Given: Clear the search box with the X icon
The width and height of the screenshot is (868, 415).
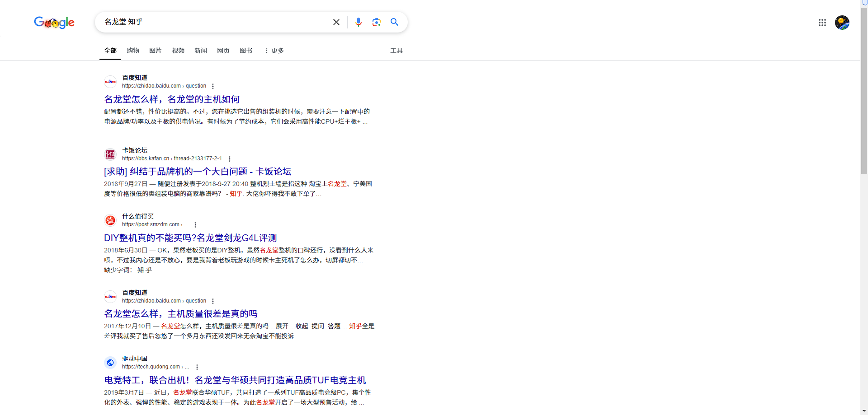Looking at the screenshot, I should pyautogui.click(x=336, y=22).
